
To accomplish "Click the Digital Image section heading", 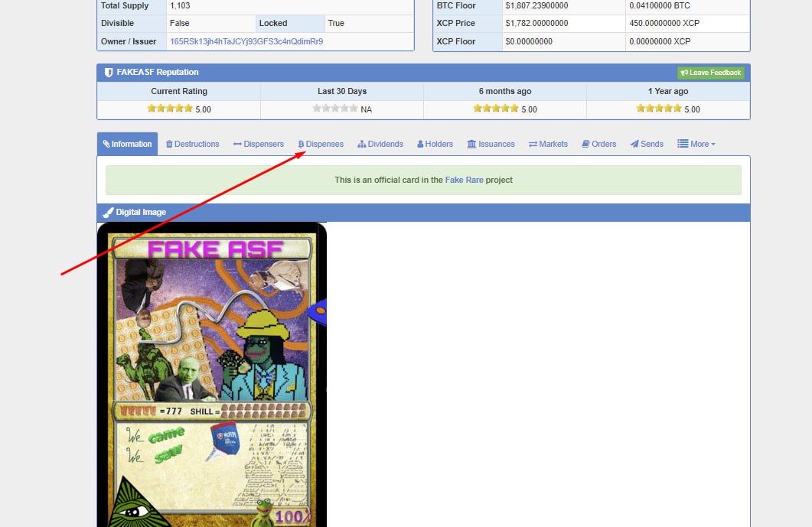I will [x=141, y=212].
